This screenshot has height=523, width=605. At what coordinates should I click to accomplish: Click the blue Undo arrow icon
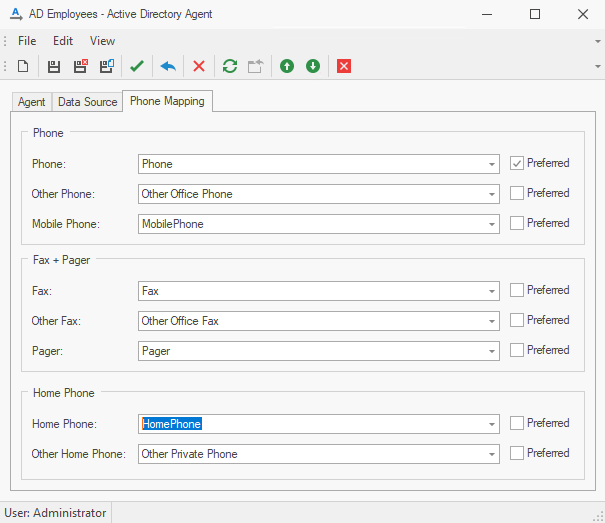(168, 66)
